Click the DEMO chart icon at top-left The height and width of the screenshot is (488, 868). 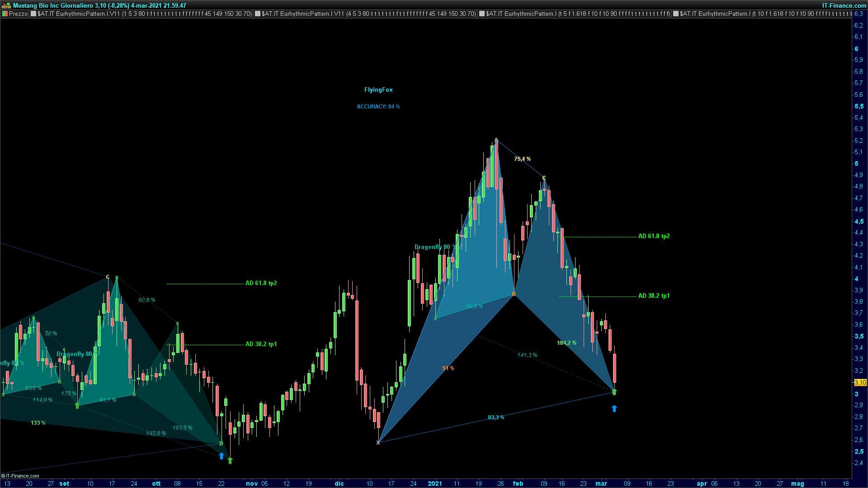(6, 5)
